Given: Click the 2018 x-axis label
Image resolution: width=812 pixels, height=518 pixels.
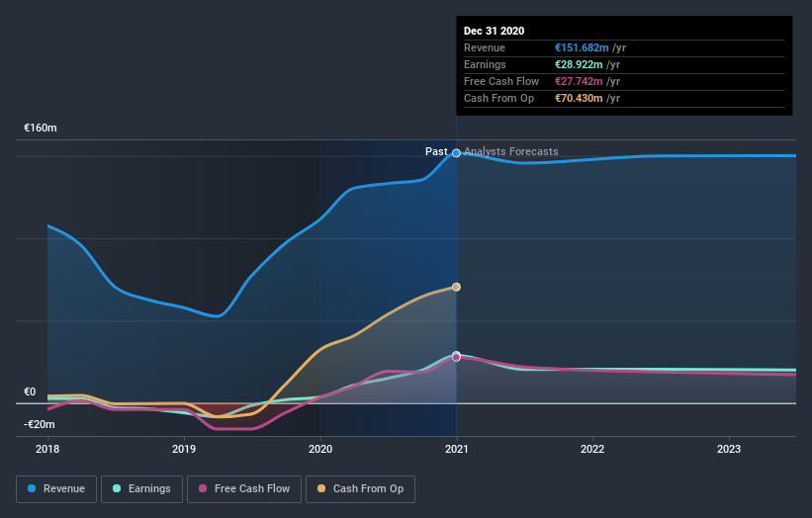Looking at the screenshot, I should (47, 449).
